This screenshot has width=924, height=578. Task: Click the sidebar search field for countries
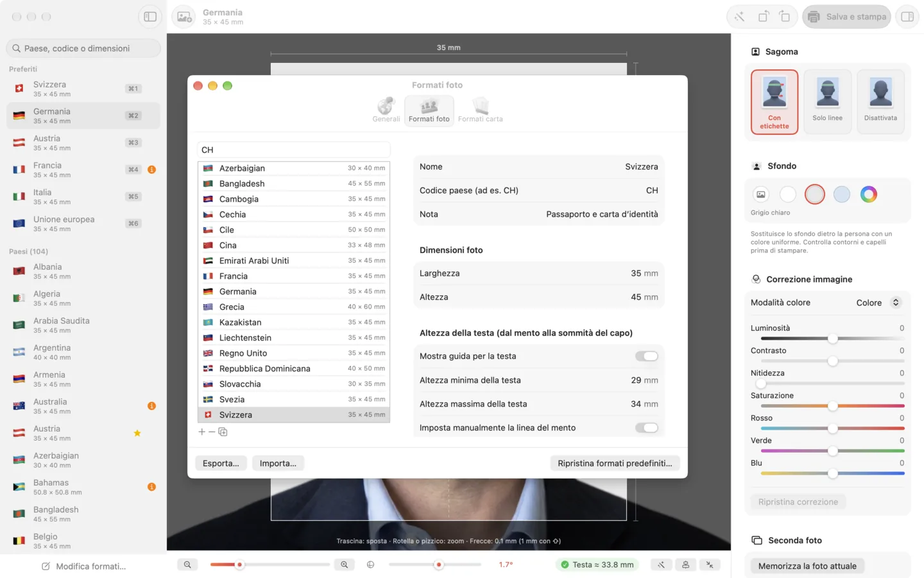pos(83,48)
